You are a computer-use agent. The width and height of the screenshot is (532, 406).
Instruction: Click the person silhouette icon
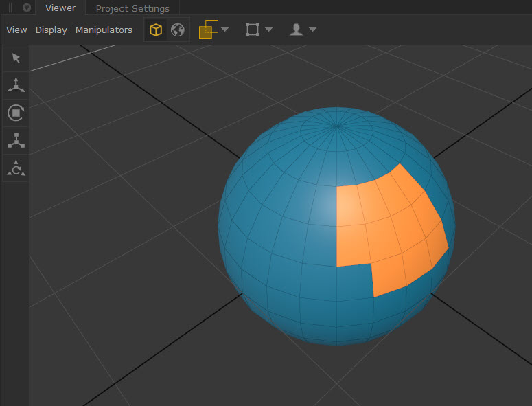pos(297,30)
